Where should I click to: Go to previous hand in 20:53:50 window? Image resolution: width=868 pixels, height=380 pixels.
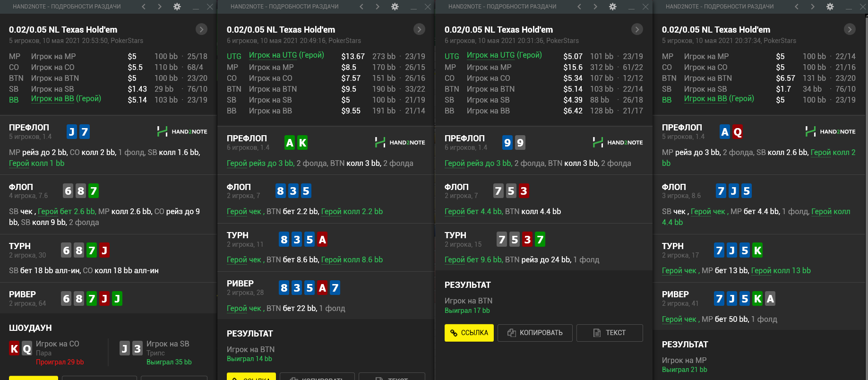144,7
